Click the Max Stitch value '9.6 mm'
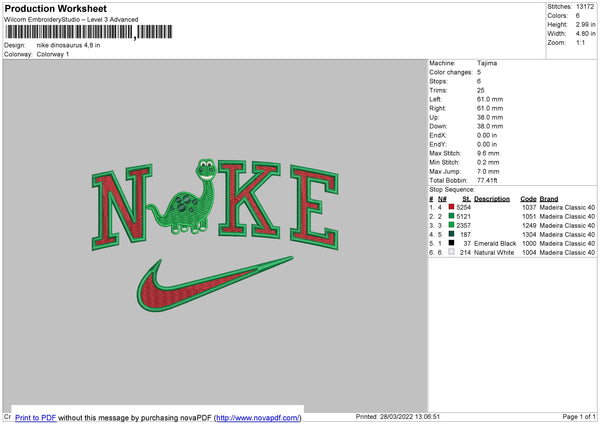 488,153
